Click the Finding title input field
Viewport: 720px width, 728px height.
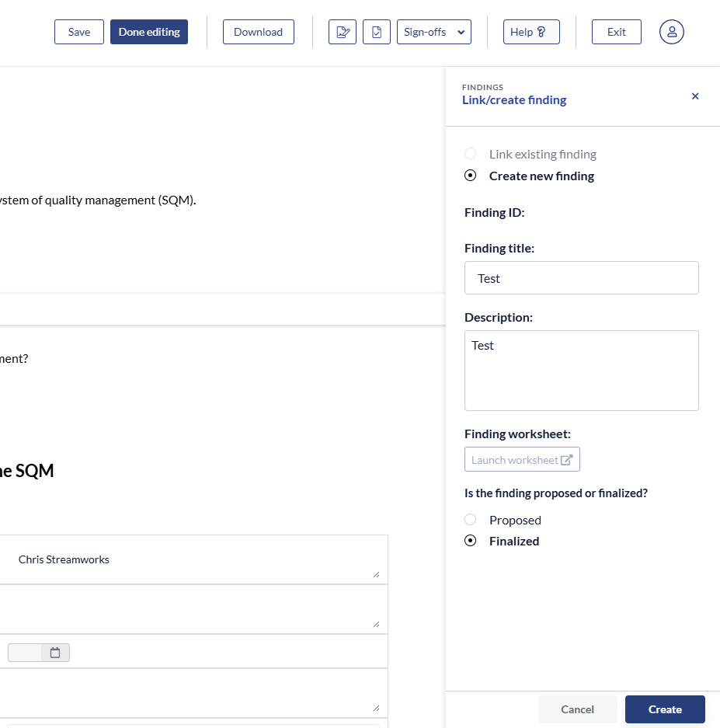(x=581, y=278)
